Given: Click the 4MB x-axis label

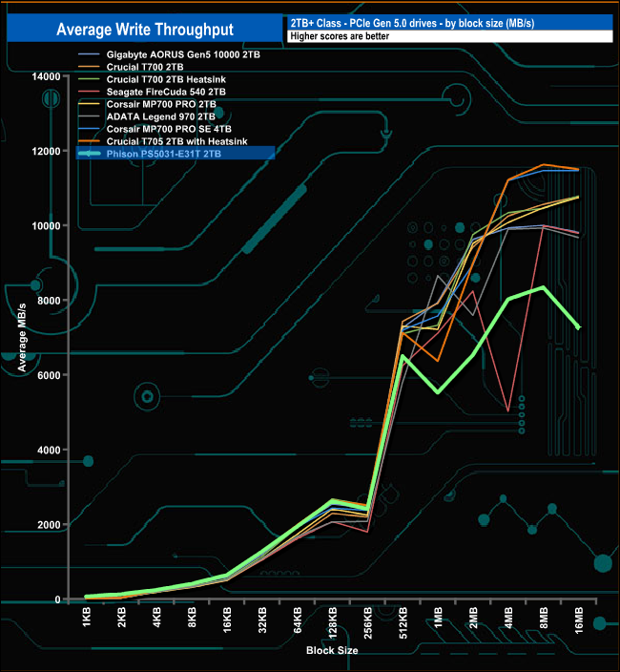Looking at the screenshot, I should pyautogui.click(x=508, y=618).
